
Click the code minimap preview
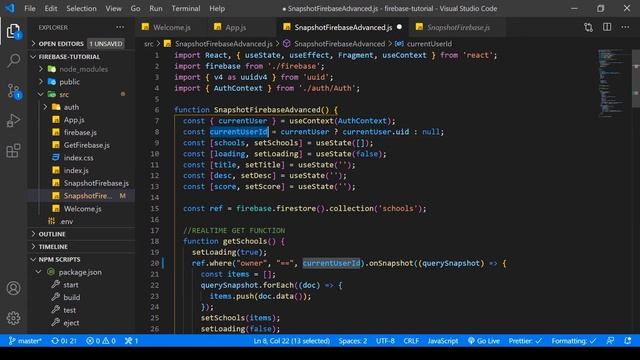coord(611,84)
